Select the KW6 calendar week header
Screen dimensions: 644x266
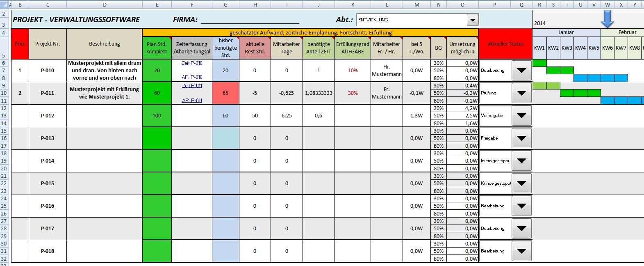coord(608,48)
